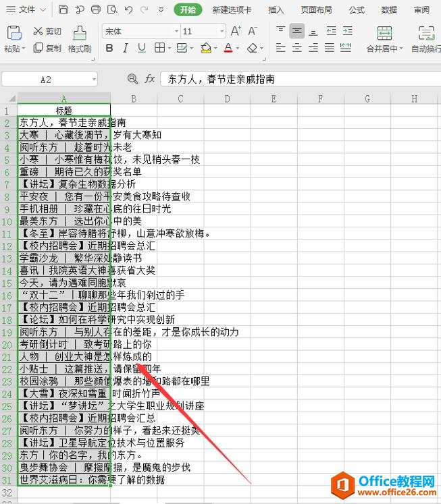Viewport: 441px width, 504px height.
Task: Increase indent in cell
Action: pyautogui.click(x=347, y=31)
